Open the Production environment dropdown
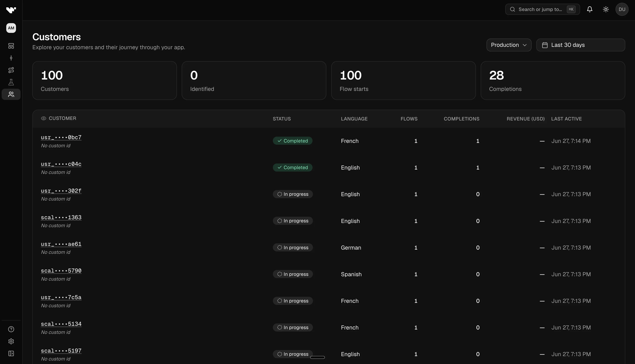Screen dimensions: 635x364 pos(509,45)
